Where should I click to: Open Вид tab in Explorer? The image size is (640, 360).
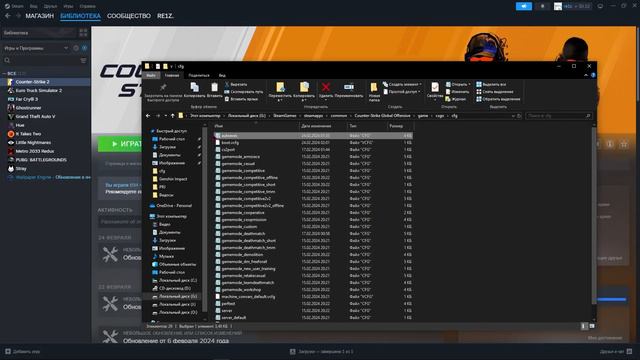tap(222, 76)
